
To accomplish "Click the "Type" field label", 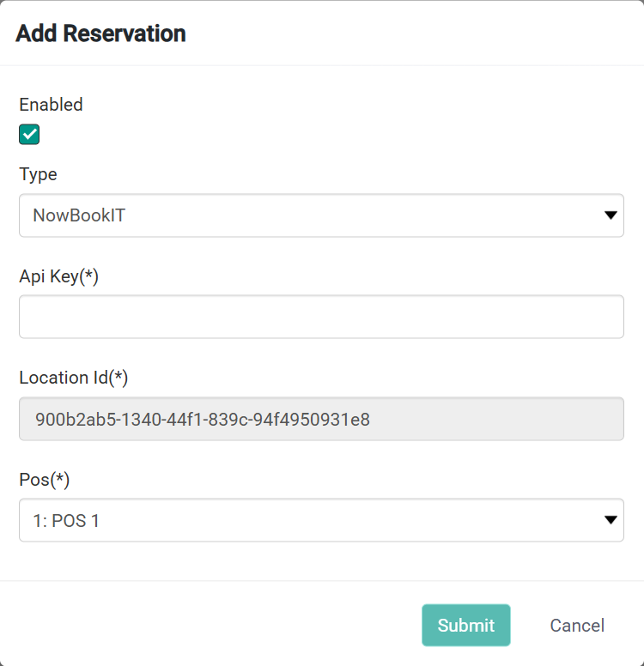I will (x=38, y=174).
